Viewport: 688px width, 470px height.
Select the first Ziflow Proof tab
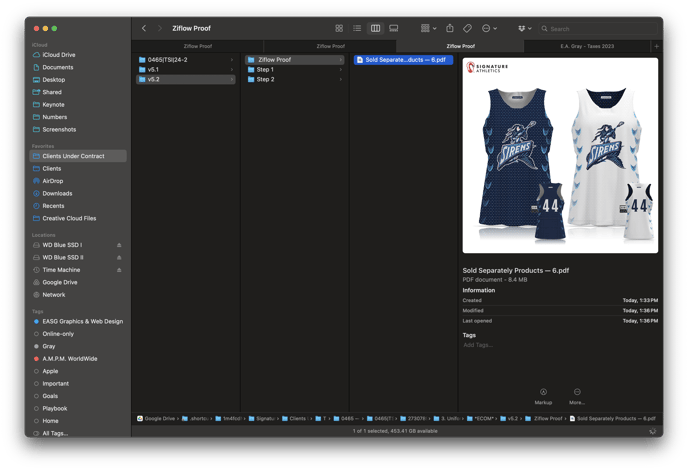tap(197, 46)
